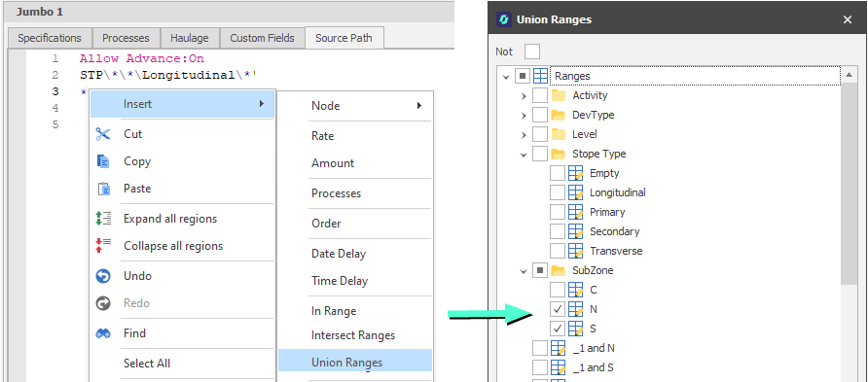Viewport: 868px width, 382px height.
Task: Click the _1 and N range icon
Action: [559, 348]
